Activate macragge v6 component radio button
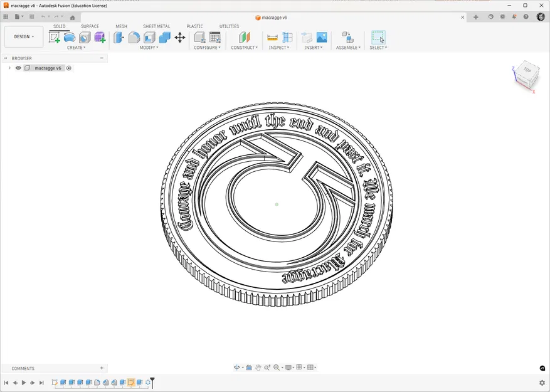Viewport: 550px width, 392px height. [69, 68]
